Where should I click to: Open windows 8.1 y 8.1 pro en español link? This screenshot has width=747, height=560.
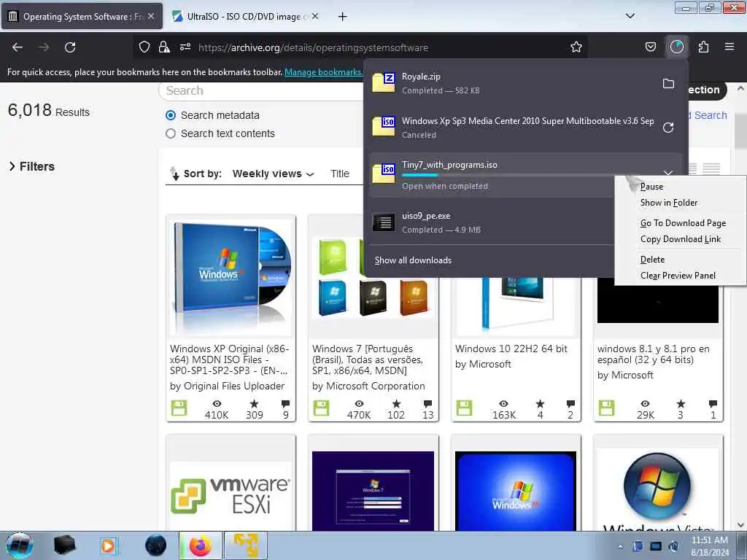tap(653, 354)
